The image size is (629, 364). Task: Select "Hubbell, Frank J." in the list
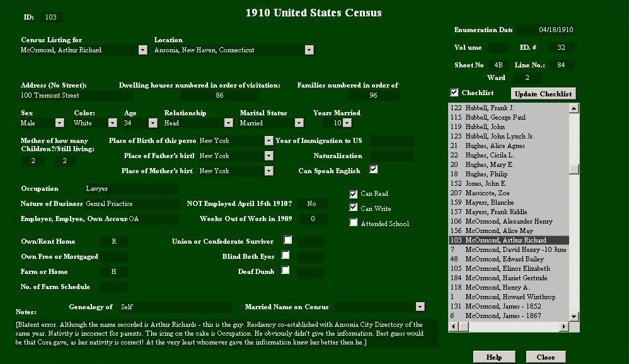coord(508,108)
